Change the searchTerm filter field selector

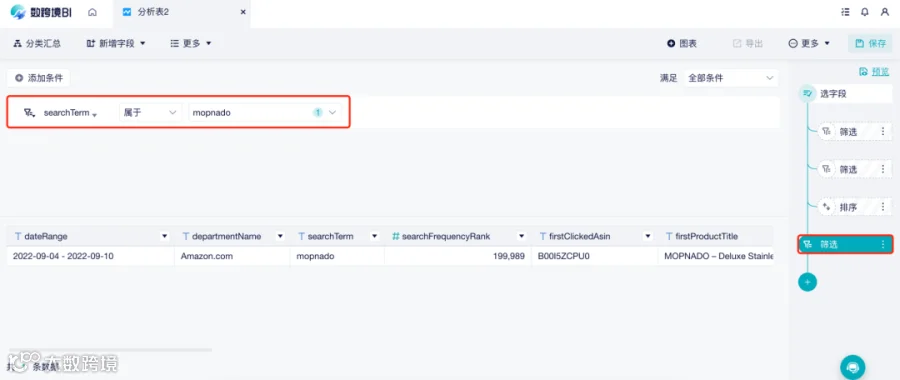(x=70, y=113)
